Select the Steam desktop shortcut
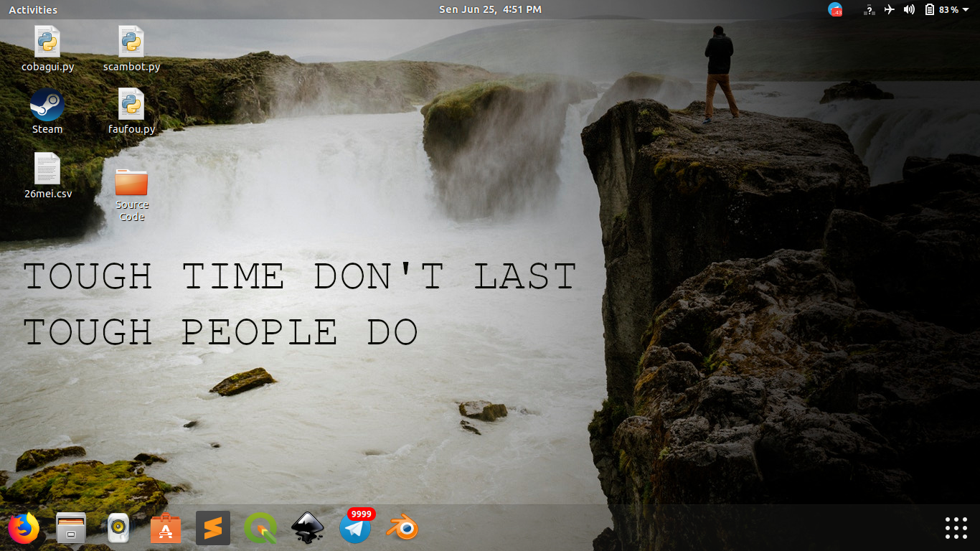Viewport: 980px width, 551px height. [47, 111]
